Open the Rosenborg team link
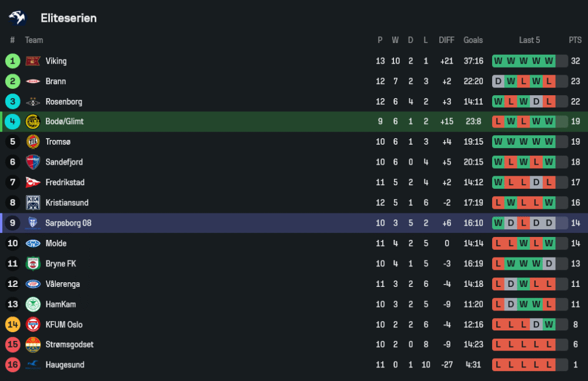 pos(64,102)
